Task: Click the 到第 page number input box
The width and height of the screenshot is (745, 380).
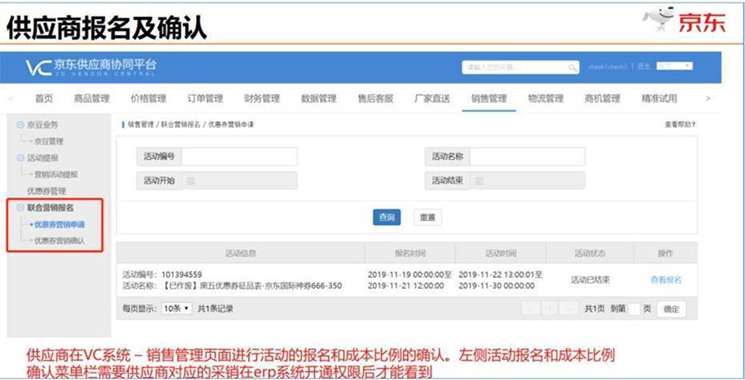Action: pos(634,309)
